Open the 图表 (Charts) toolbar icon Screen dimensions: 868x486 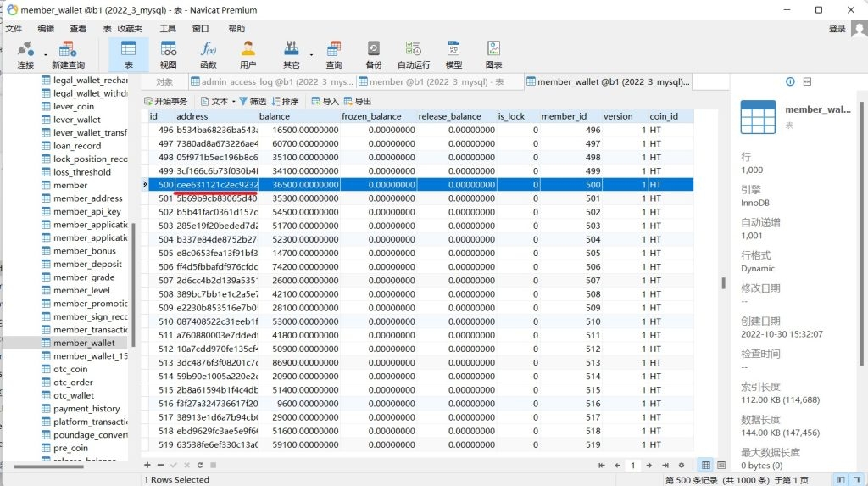click(493, 54)
